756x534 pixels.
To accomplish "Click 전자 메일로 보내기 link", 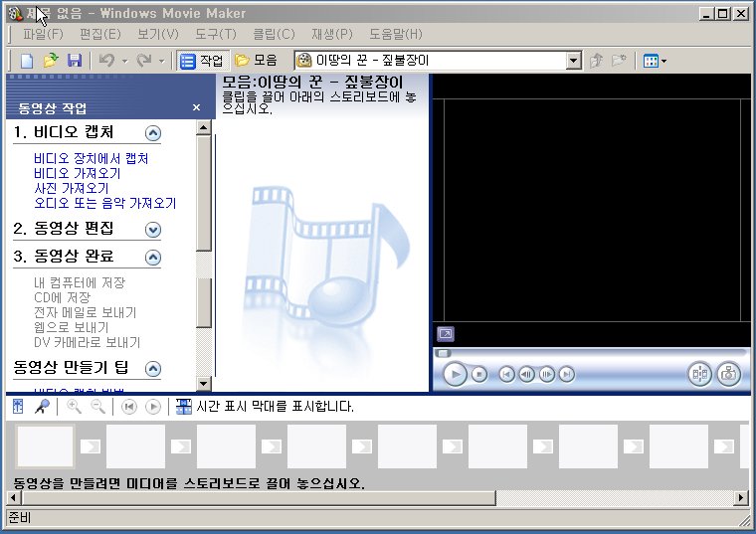I will 85,313.
